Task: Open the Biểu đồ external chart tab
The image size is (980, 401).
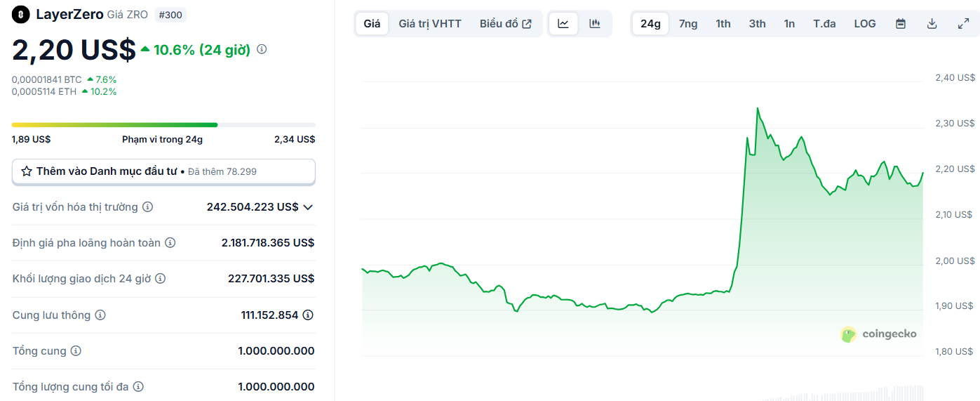Action: pos(506,24)
